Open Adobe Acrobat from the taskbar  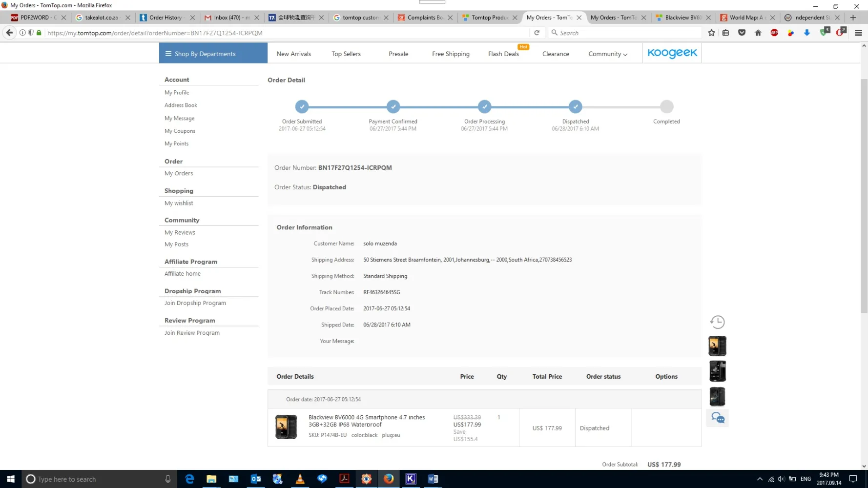pyautogui.click(x=344, y=479)
